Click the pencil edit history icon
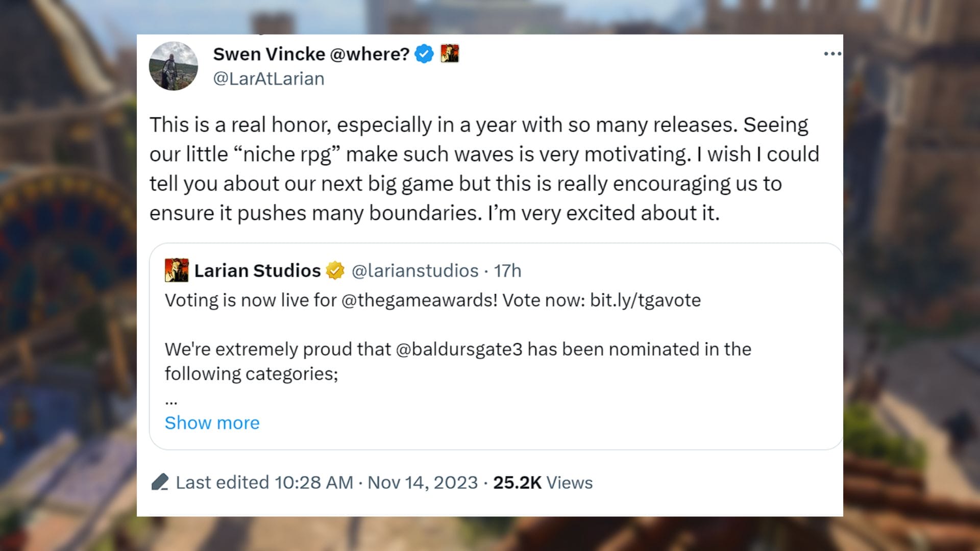The image size is (980, 551). pos(160,482)
